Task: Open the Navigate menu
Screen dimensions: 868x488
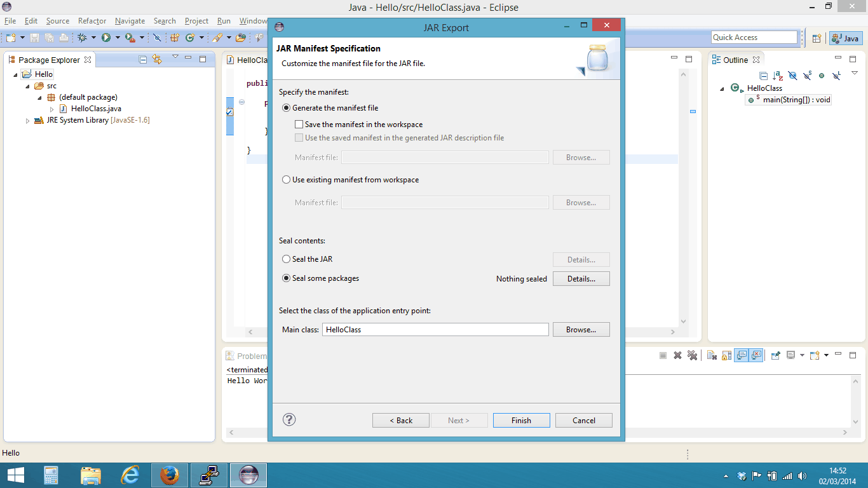Action: point(130,21)
